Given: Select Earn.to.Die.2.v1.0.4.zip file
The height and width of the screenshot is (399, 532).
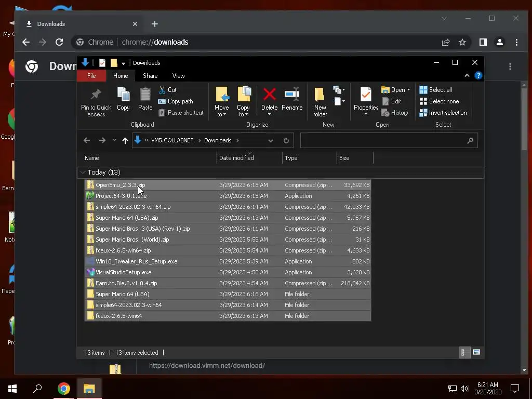Looking at the screenshot, I should click(228, 283).
